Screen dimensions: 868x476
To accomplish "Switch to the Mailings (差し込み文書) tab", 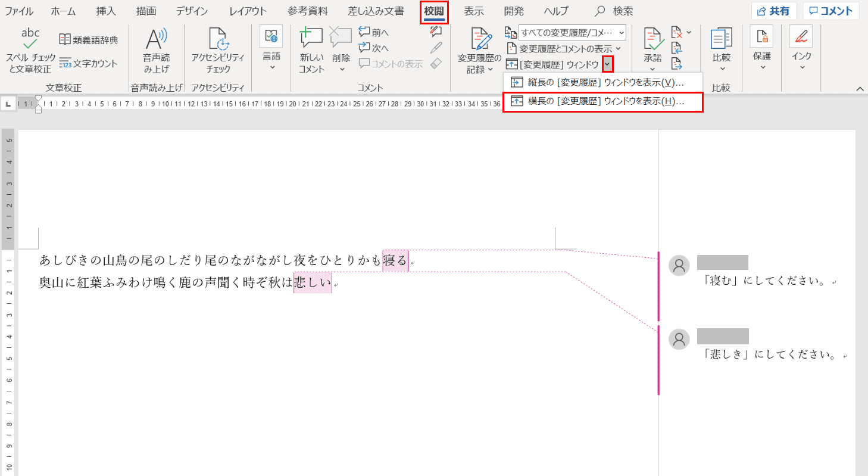I will coord(376,11).
